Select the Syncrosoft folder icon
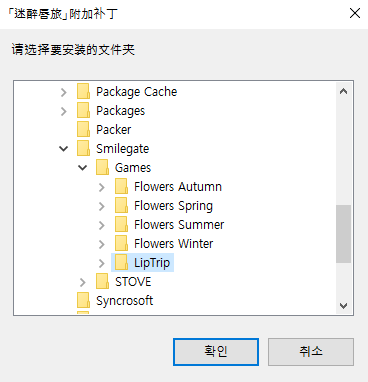The image size is (368, 382). [x=83, y=301]
